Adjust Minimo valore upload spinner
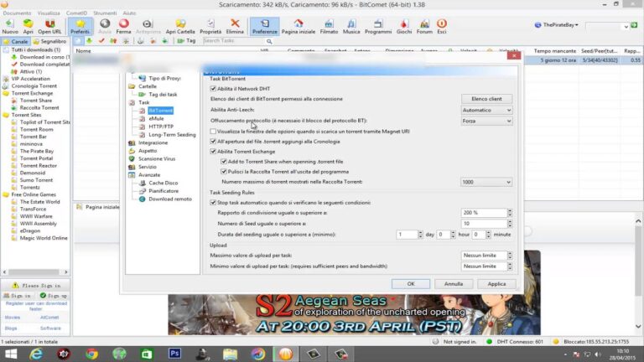 510,266
